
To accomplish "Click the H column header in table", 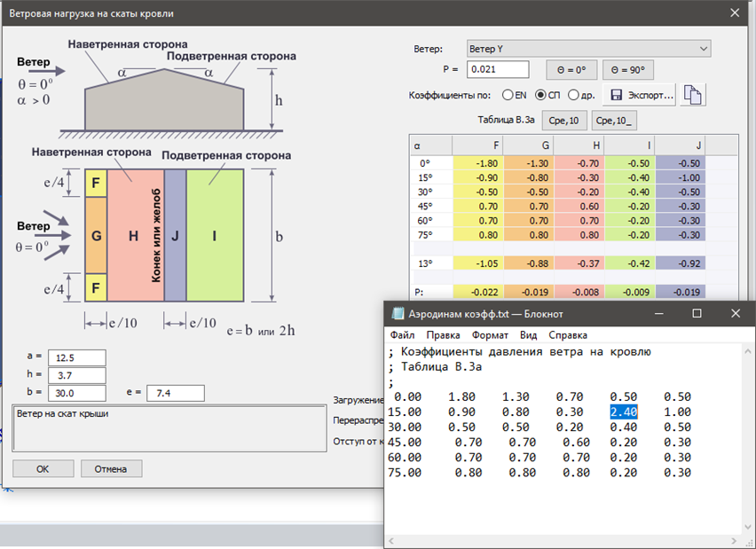I will 579,145.
